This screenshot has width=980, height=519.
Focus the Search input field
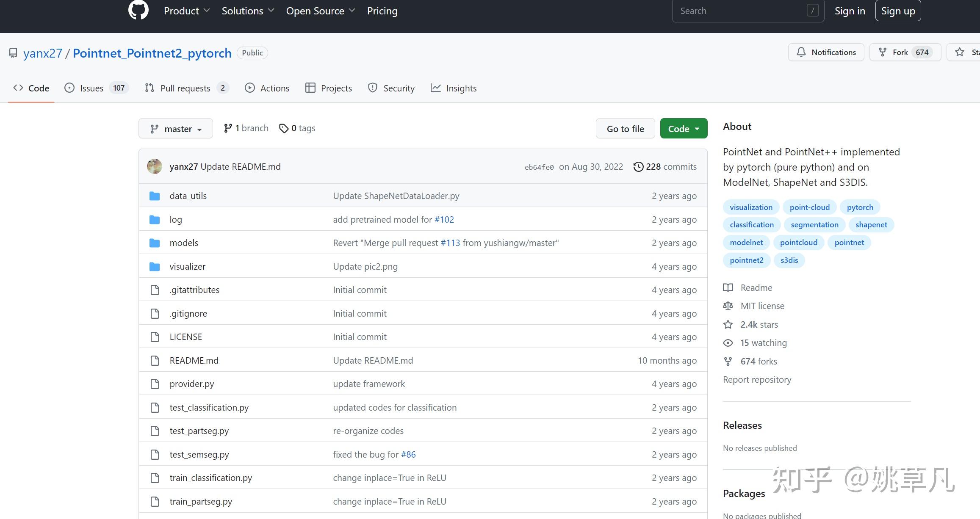tap(748, 11)
